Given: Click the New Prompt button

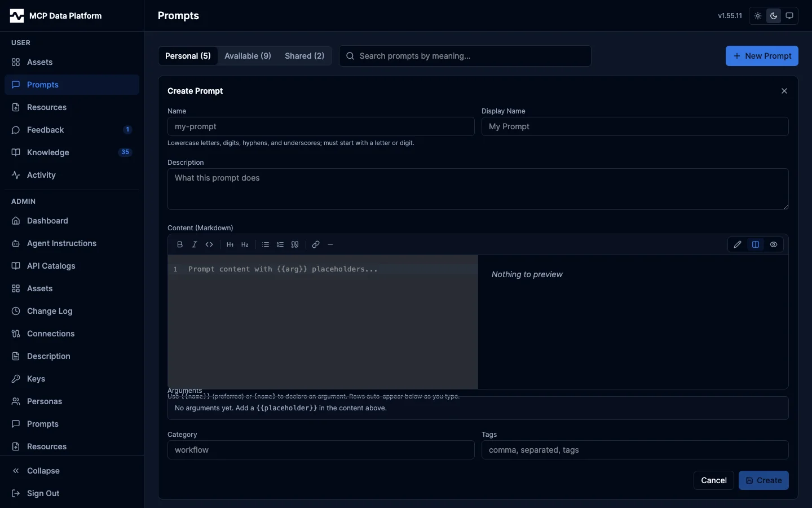Looking at the screenshot, I should click(762, 56).
